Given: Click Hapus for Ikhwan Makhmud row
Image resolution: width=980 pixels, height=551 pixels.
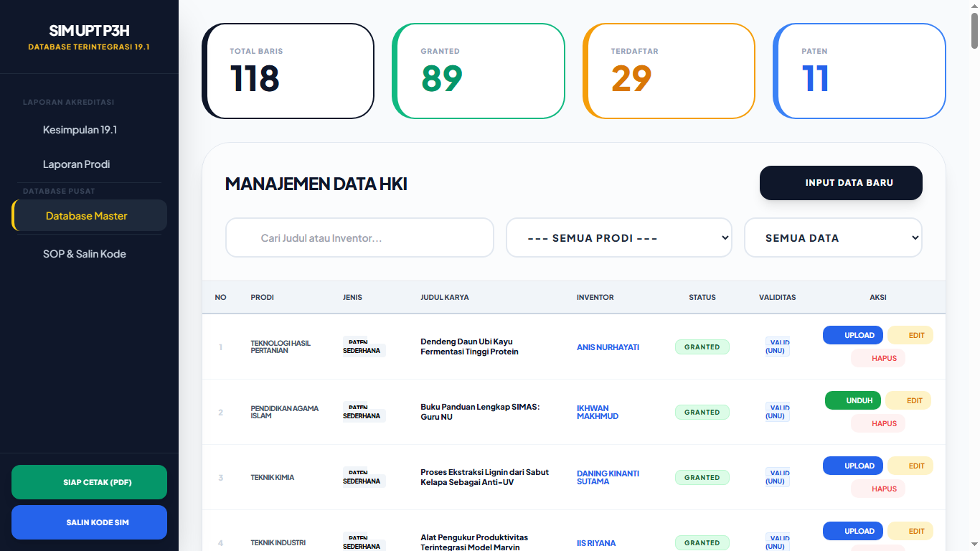Looking at the screenshot, I should (878, 423).
